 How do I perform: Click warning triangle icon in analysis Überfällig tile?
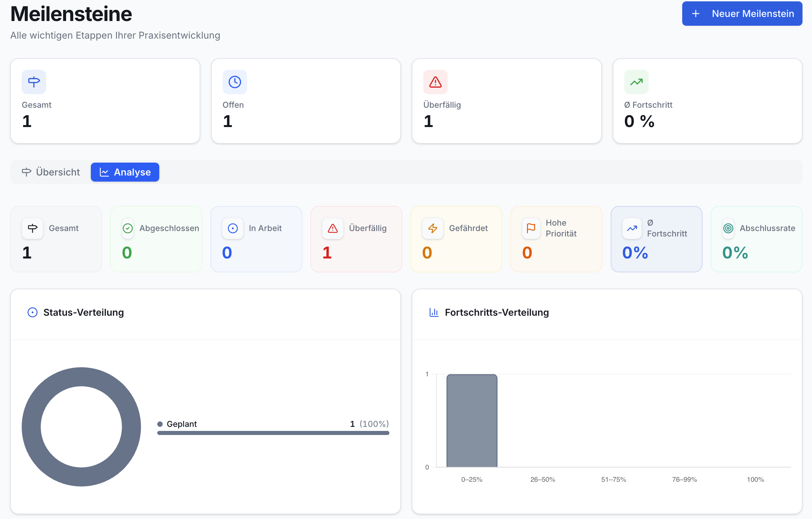(x=333, y=228)
